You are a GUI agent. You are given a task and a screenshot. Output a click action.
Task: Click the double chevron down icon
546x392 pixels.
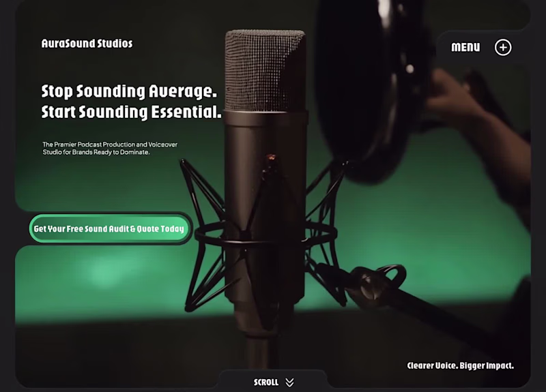pyautogui.click(x=289, y=382)
